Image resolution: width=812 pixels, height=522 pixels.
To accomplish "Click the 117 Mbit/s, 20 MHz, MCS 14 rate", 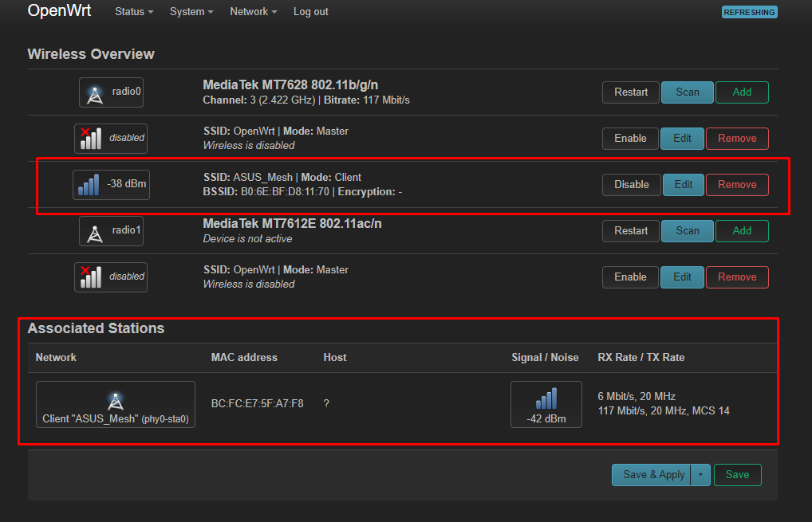I will pyautogui.click(x=664, y=410).
